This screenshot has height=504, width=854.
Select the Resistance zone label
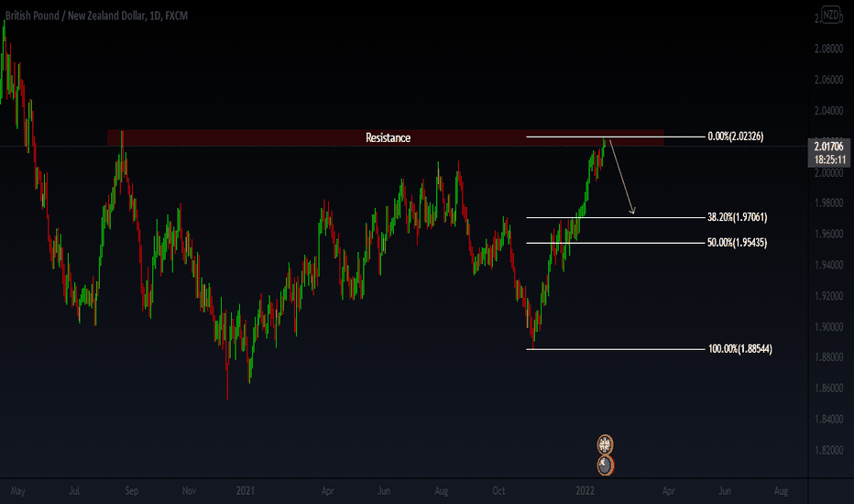tap(388, 137)
